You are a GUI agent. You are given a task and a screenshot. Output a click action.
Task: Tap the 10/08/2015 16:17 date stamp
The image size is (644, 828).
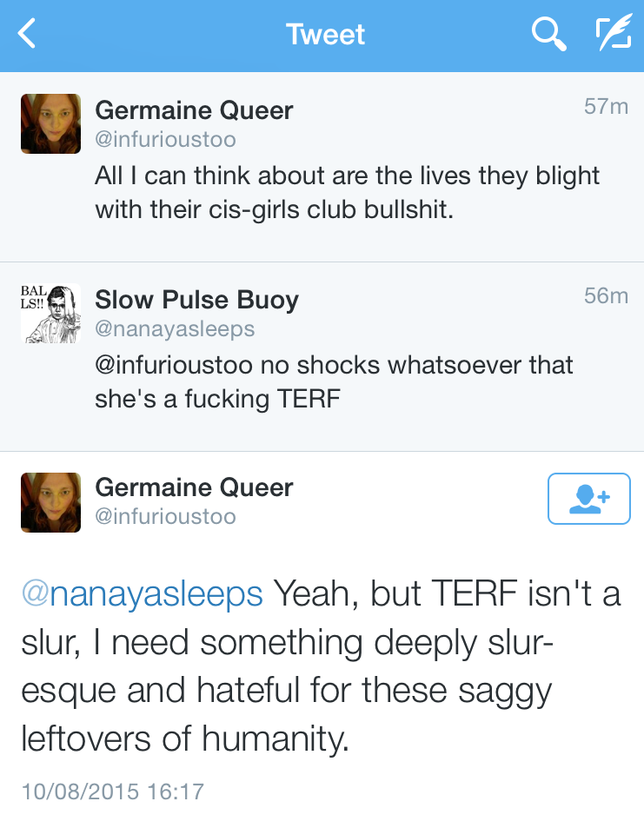pos(112,792)
